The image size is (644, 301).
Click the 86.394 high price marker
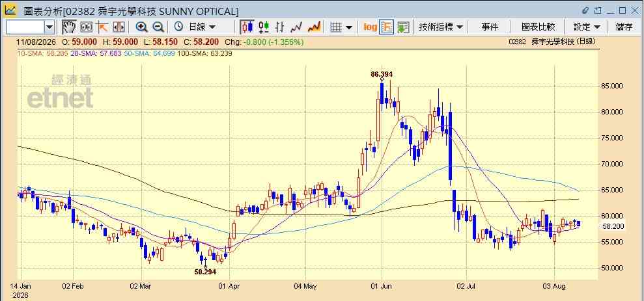[382, 74]
